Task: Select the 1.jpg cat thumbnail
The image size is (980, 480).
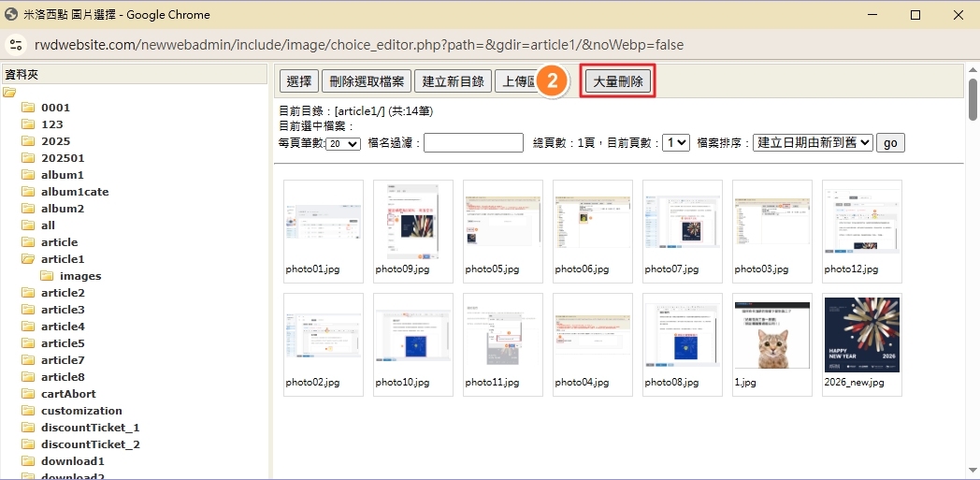Action: (771, 335)
